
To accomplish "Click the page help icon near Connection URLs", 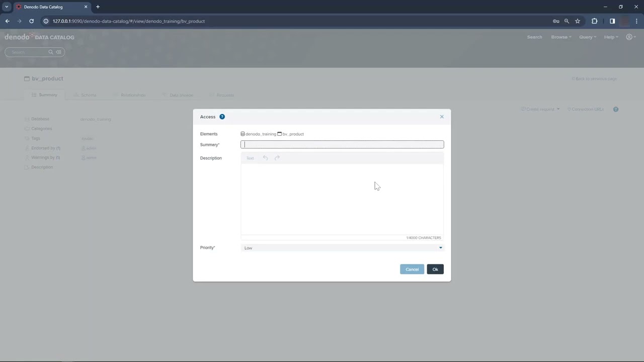I will (616, 109).
